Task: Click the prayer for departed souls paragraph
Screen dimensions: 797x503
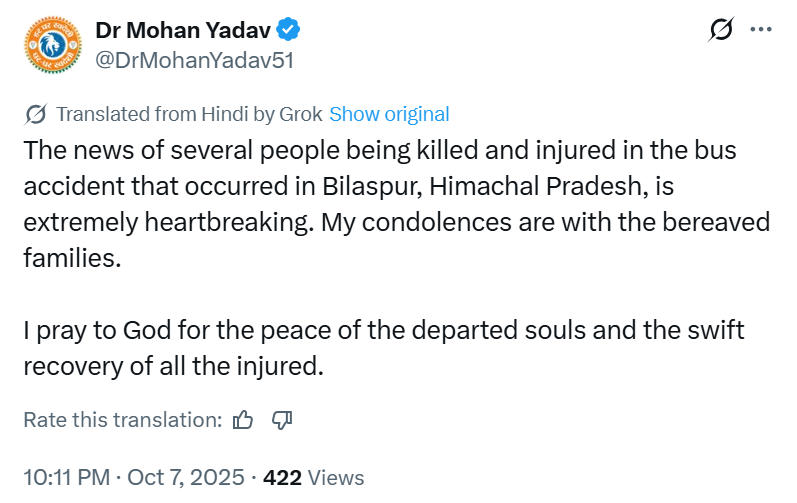Action: 384,347
